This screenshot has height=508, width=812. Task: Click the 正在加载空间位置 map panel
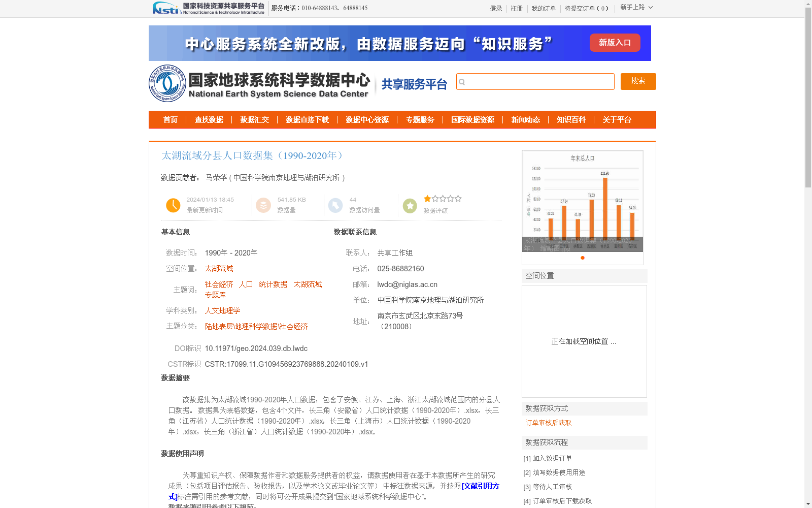click(x=584, y=341)
